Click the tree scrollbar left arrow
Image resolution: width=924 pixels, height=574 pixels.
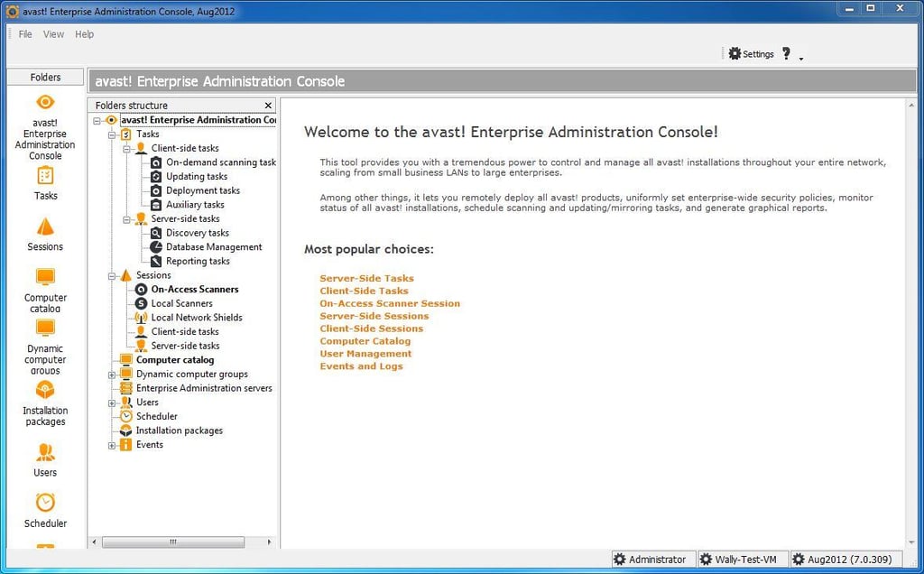(94, 542)
